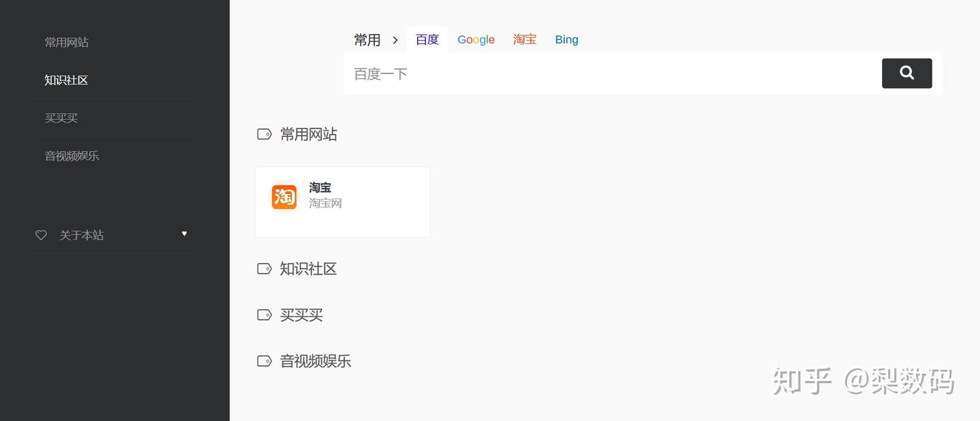Click the heart icon beside 关于本站
Viewport: 980px width, 421px height.
point(41,235)
